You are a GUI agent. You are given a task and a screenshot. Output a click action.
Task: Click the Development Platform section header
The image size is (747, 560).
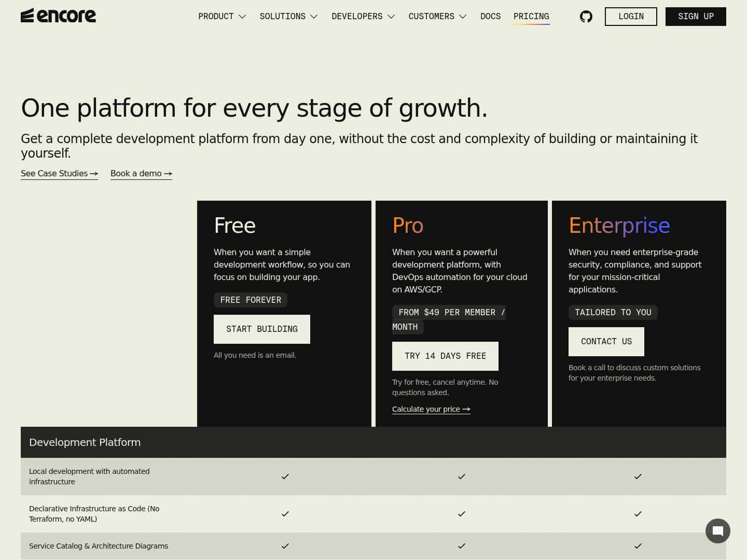[374, 442]
